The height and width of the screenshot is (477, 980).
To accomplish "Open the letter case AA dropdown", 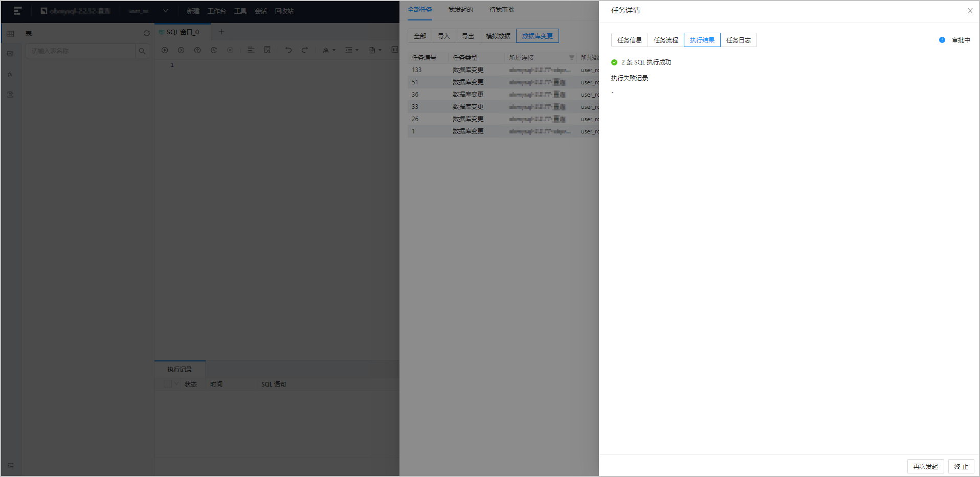I will tap(329, 50).
